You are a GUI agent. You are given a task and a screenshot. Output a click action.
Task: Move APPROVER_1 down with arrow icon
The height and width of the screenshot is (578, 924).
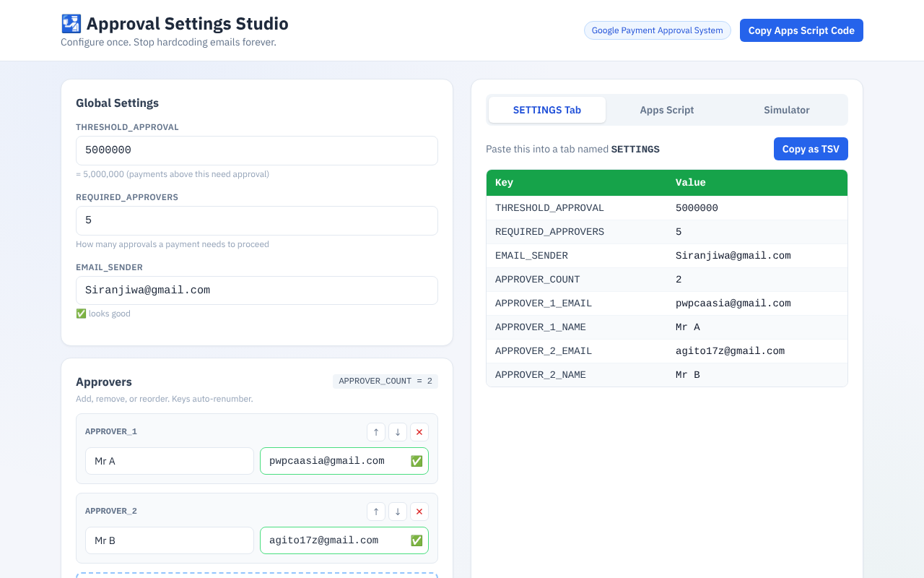coord(398,432)
